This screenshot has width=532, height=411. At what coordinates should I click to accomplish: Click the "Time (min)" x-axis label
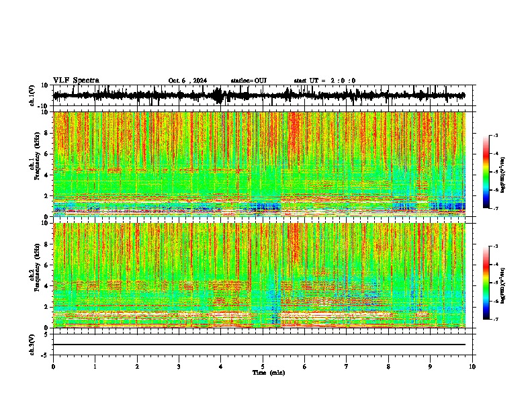click(x=269, y=373)
